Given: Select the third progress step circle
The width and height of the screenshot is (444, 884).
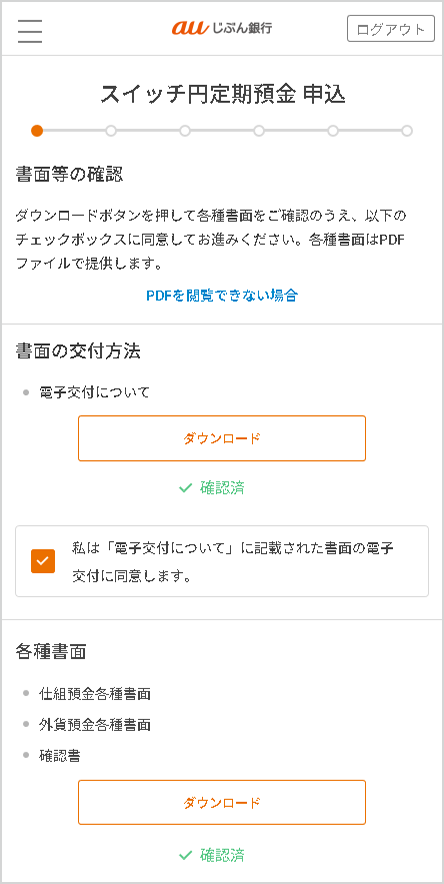Looking at the screenshot, I should [x=185, y=131].
